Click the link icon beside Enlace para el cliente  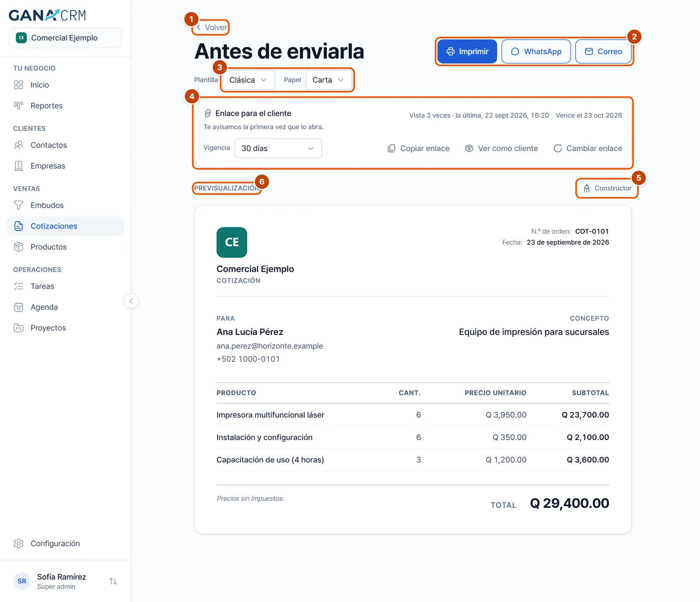tap(208, 113)
